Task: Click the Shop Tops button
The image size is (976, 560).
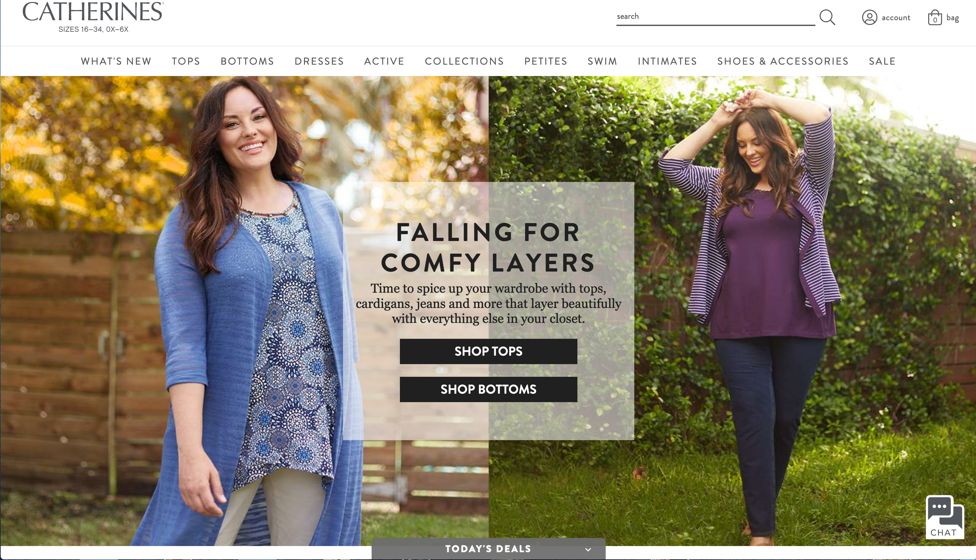Action: 488,351
